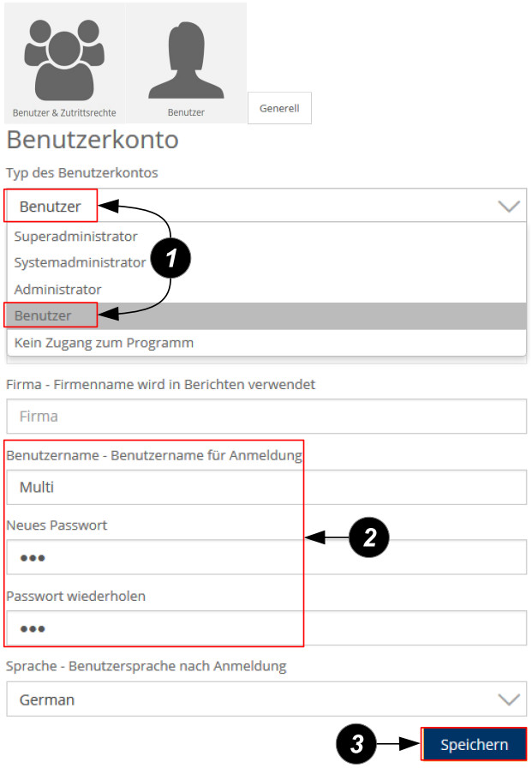
Task: Click the Benutzer label under the silhouette
Action: (185, 112)
